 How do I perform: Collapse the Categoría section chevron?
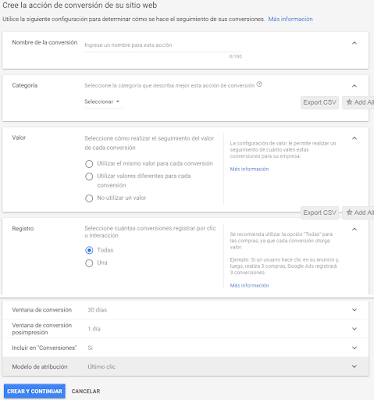pyautogui.click(x=354, y=86)
